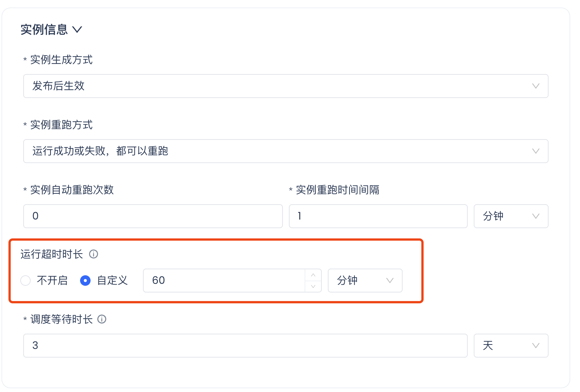Click the 实例重跑时间间隔 value field
Screen dimensions: 580x392
[x=378, y=216]
